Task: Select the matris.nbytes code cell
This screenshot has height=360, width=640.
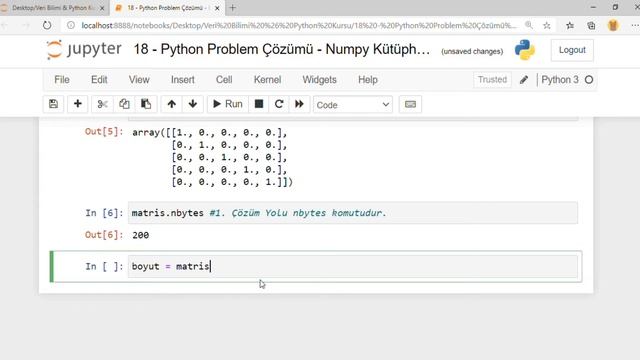Action: [x=353, y=213]
